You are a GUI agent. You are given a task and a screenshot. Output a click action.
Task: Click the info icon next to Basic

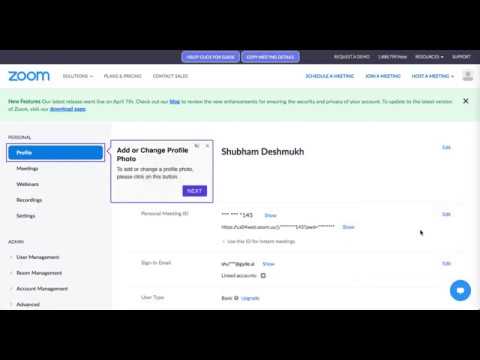236,298
